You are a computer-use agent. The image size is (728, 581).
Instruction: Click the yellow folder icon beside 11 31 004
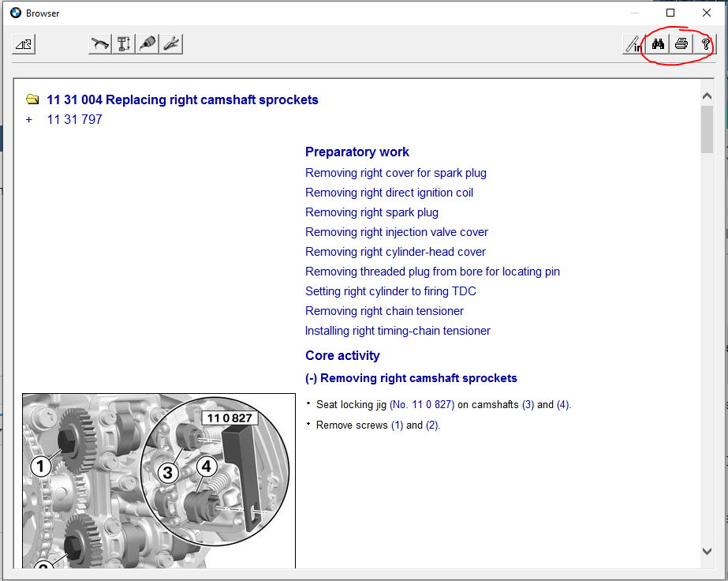click(x=32, y=100)
